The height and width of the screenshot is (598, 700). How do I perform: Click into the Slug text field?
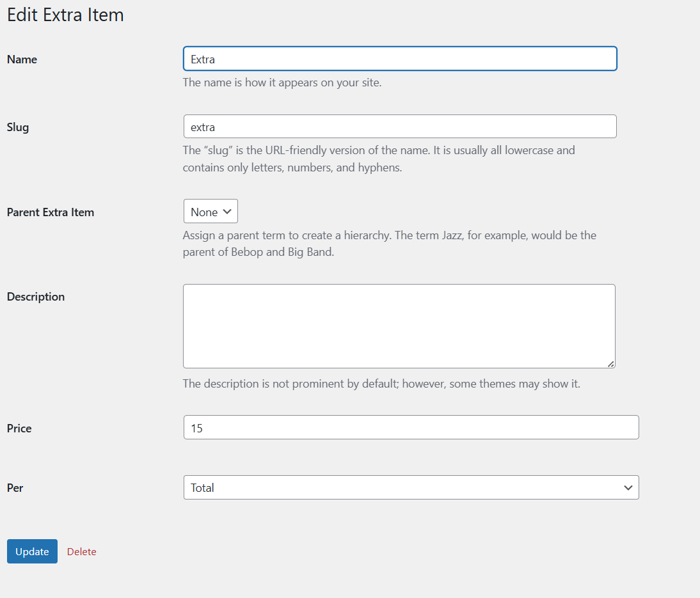pos(400,126)
